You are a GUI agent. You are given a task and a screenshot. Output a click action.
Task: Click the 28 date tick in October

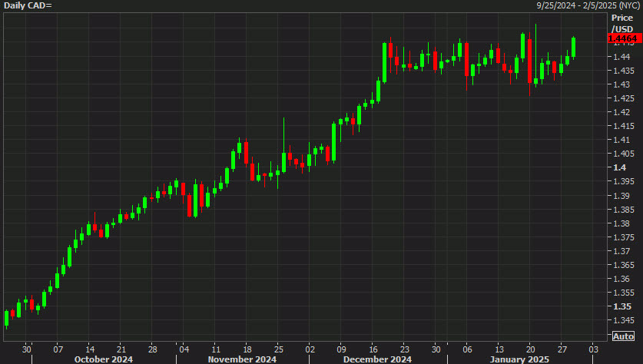pyautogui.click(x=153, y=349)
